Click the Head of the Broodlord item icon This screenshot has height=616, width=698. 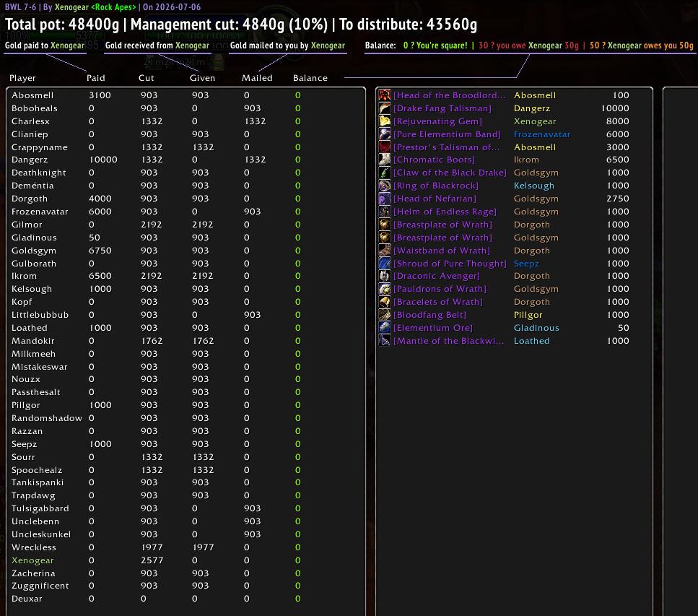pos(385,95)
